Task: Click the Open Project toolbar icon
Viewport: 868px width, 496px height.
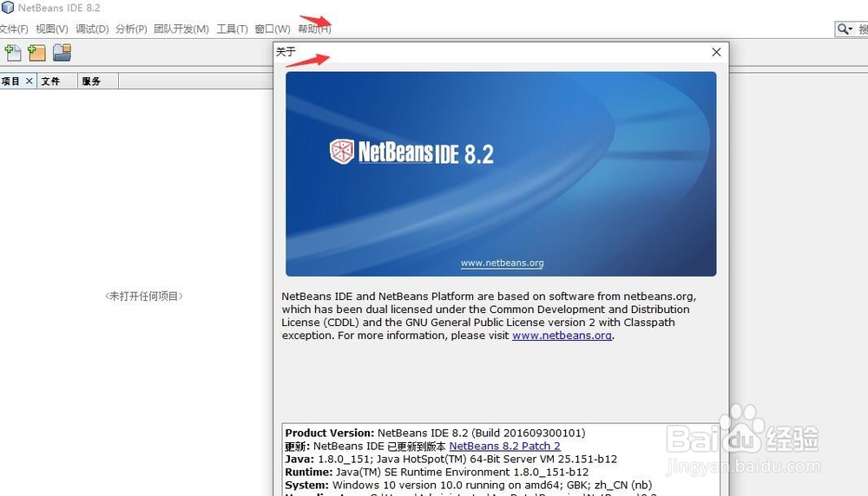Action: pos(62,53)
